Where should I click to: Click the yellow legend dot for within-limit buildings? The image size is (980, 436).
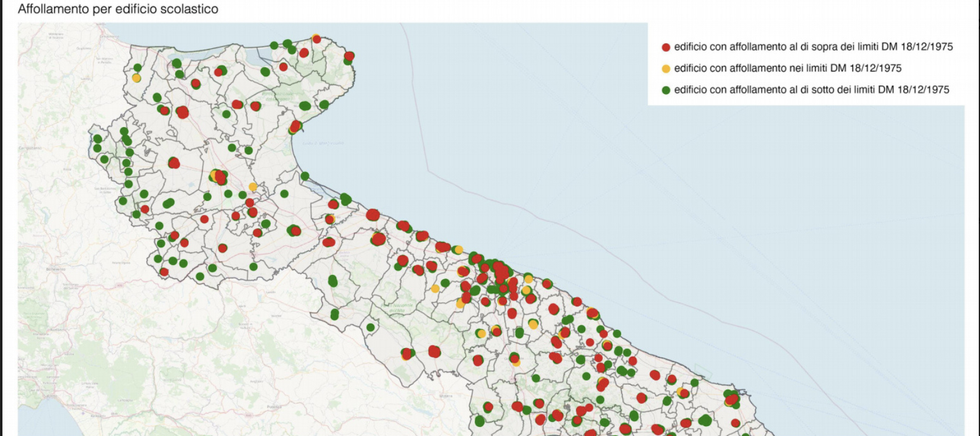point(666,68)
